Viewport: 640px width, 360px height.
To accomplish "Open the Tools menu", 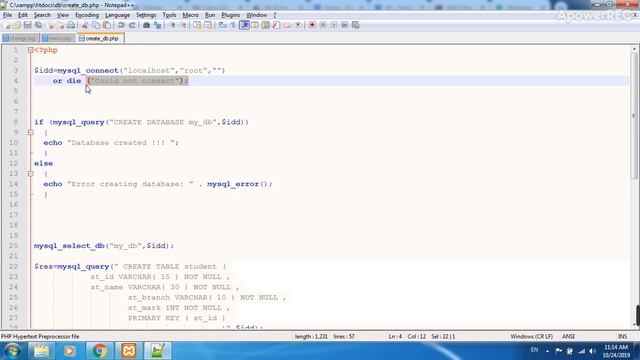I will pyautogui.click(x=169, y=15).
